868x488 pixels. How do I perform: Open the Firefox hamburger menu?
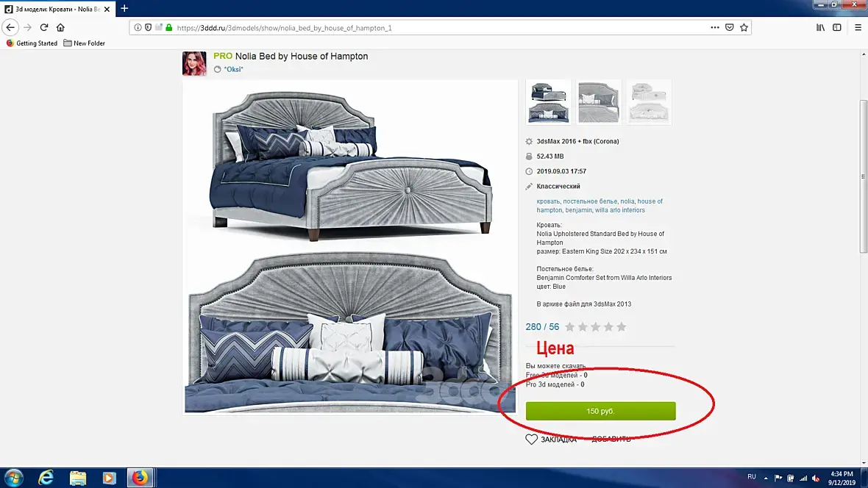(x=858, y=28)
